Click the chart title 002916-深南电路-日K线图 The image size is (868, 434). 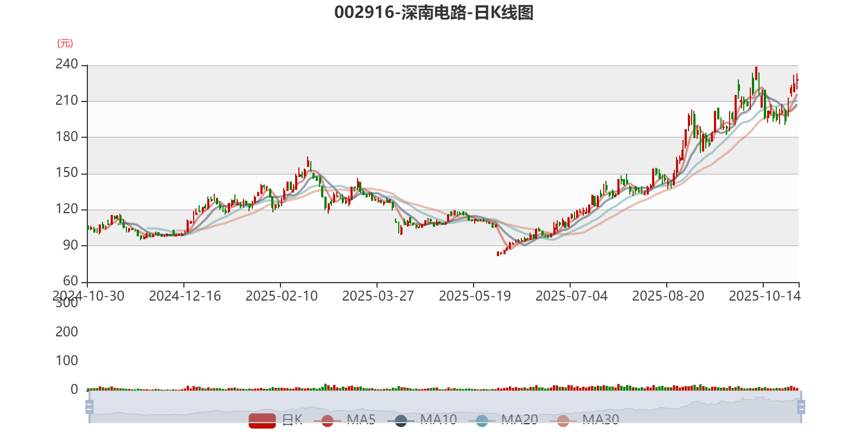tap(434, 12)
